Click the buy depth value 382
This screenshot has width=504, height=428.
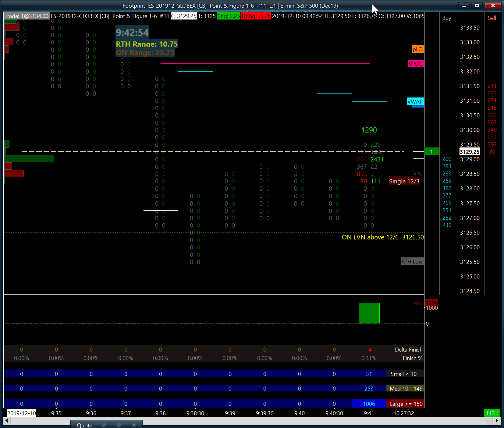[447, 188]
